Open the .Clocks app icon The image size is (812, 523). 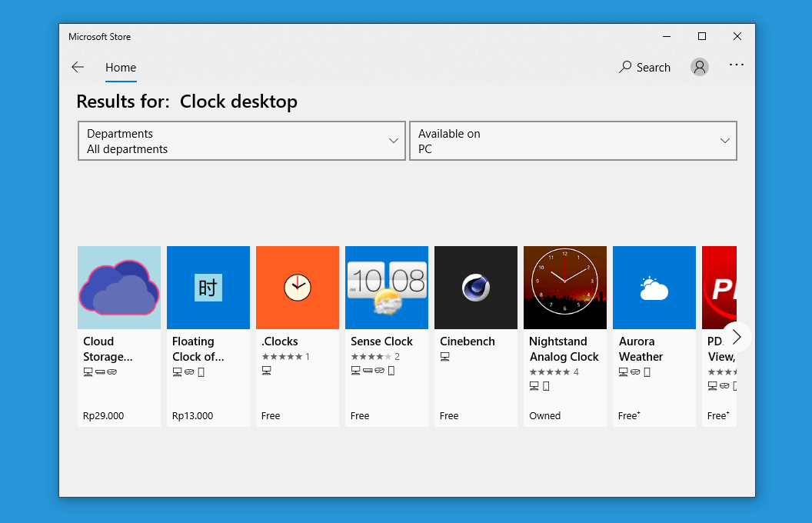click(298, 288)
